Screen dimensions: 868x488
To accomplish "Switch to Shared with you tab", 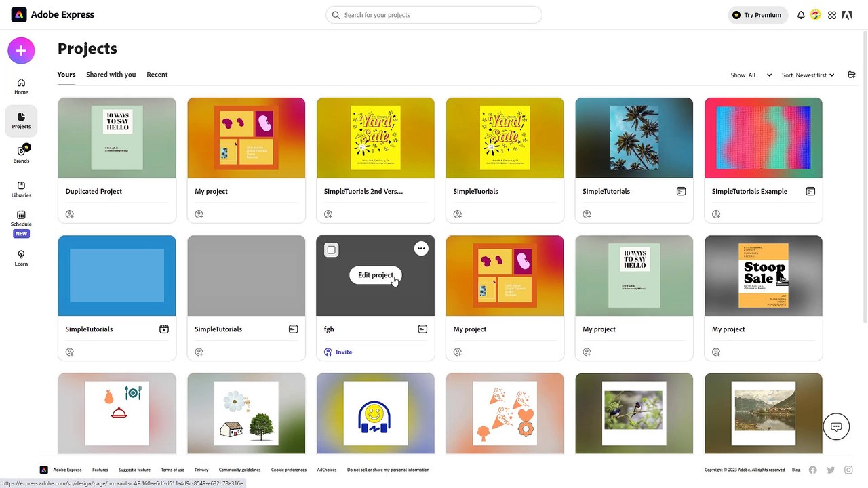I will (111, 75).
